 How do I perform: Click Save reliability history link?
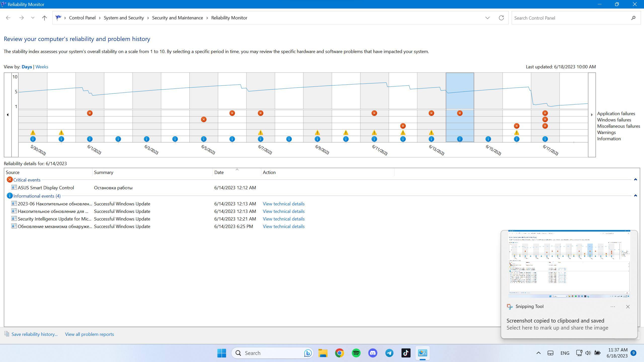pyautogui.click(x=34, y=334)
